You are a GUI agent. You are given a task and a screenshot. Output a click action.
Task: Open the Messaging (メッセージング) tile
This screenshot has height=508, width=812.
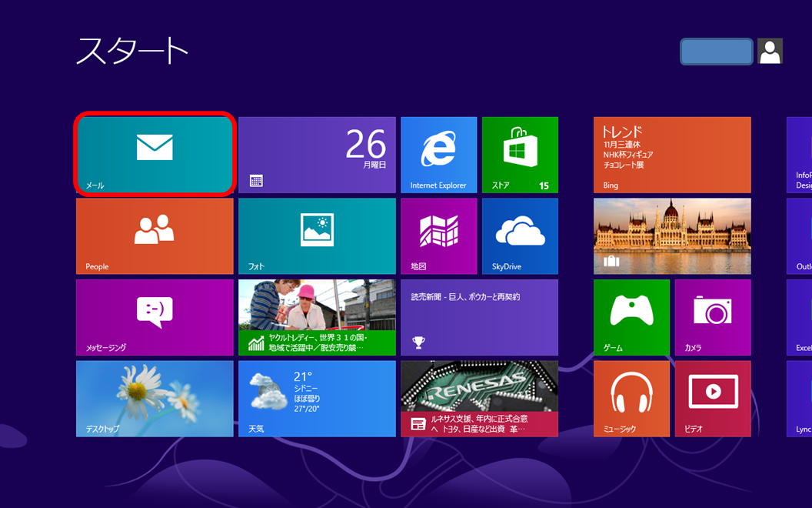click(155, 317)
